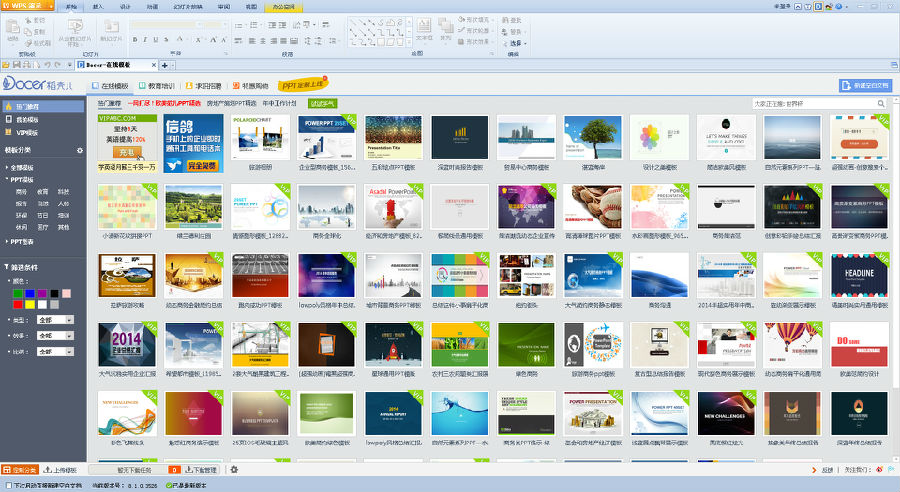The width and height of the screenshot is (900, 492).
Task: Open the Animation ribbon tab
Action: (x=152, y=7)
